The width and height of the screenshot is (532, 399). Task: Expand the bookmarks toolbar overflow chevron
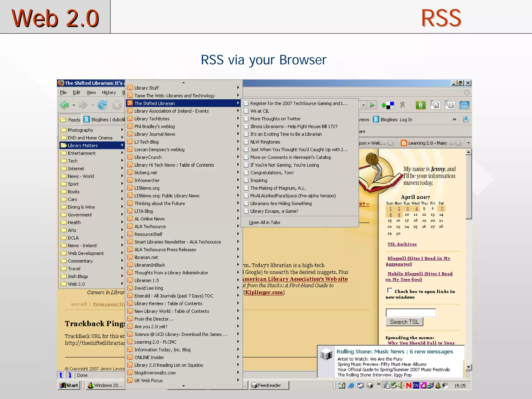[x=454, y=119]
